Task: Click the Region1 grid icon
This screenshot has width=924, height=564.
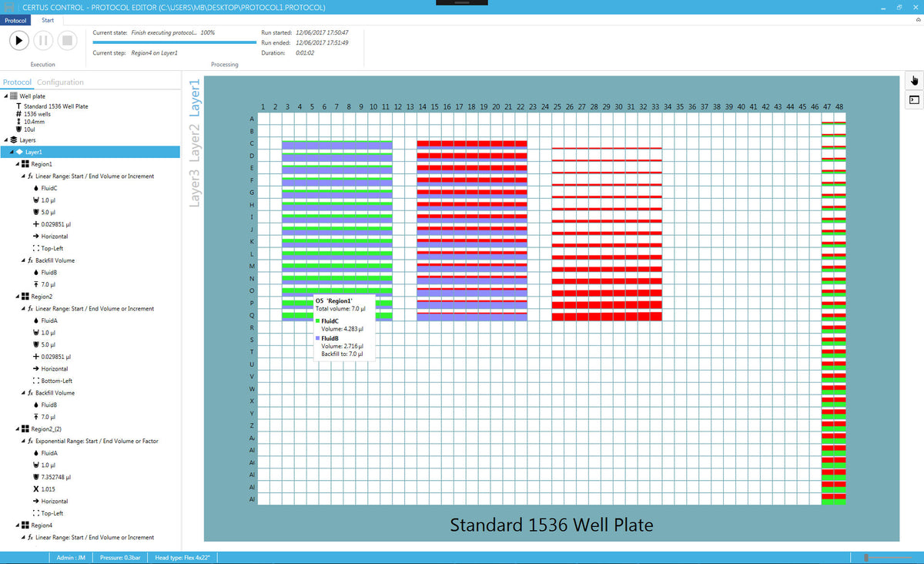Action: tap(25, 164)
